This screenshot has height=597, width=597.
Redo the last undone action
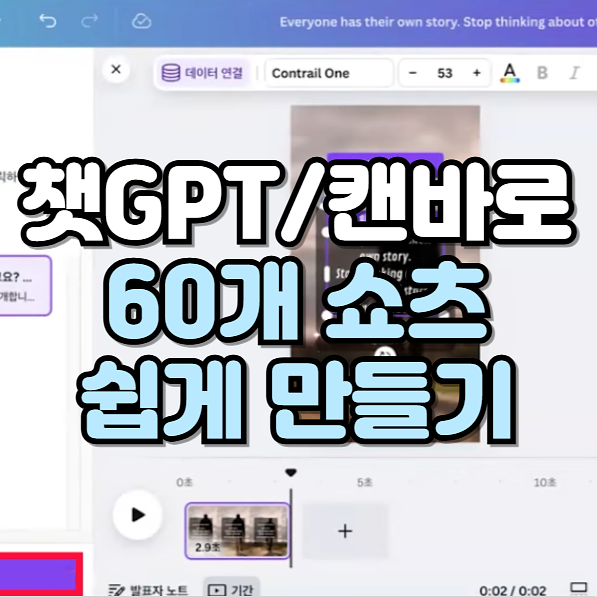pyautogui.click(x=89, y=21)
